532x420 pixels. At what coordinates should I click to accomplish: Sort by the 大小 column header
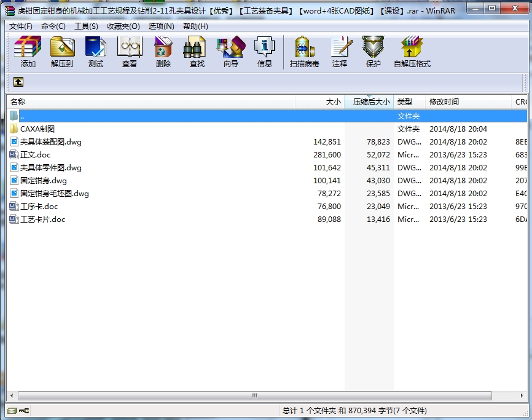pyautogui.click(x=320, y=101)
